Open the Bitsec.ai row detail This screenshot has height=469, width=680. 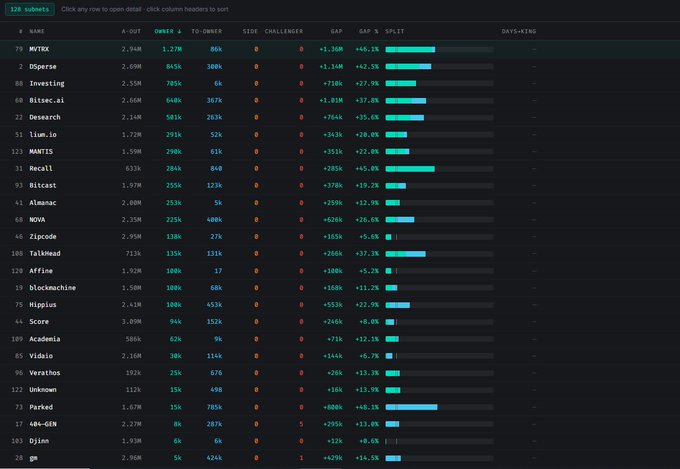click(x=340, y=100)
